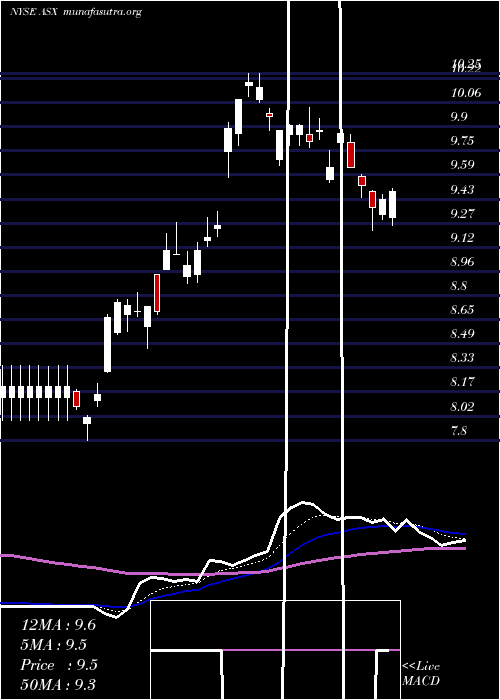Click the Price : 9.5 legend value
500x700 pixels.
[x=58, y=665]
